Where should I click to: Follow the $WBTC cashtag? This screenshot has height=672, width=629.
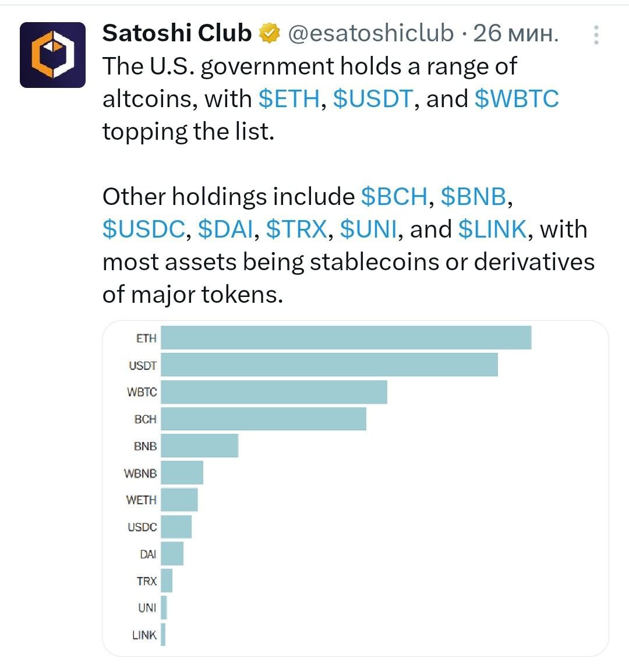[517, 99]
